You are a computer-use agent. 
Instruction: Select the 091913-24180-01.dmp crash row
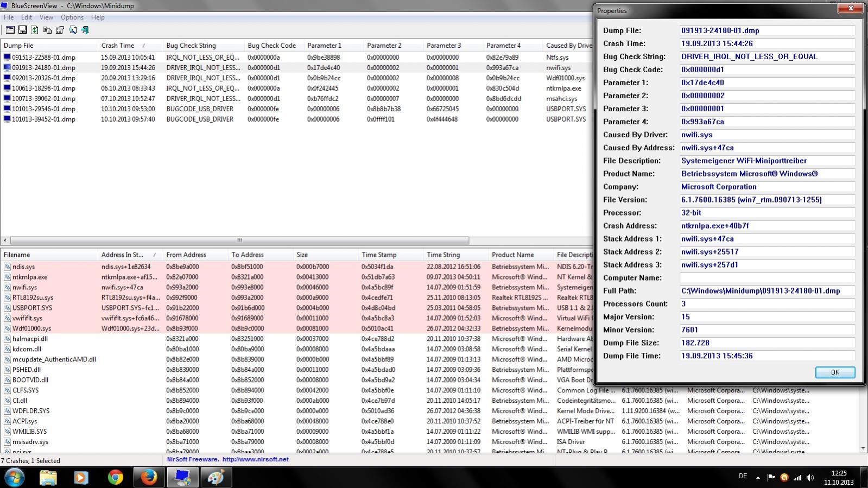(x=296, y=67)
